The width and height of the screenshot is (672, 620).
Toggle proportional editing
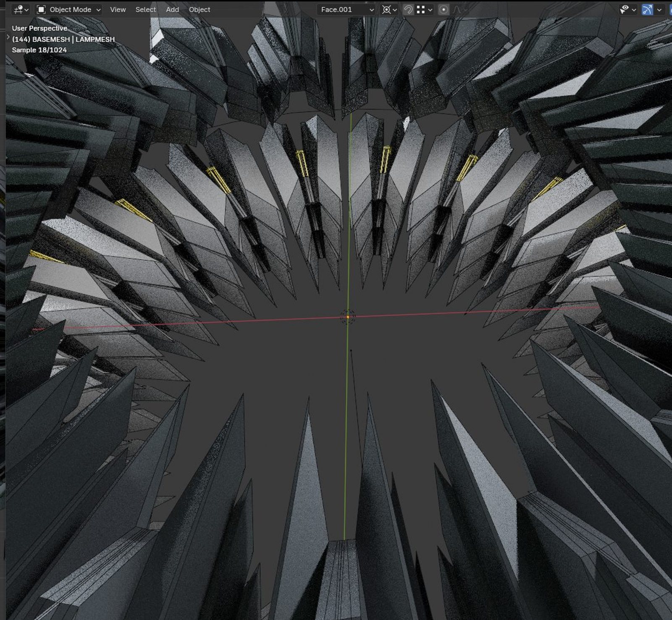point(444,9)
